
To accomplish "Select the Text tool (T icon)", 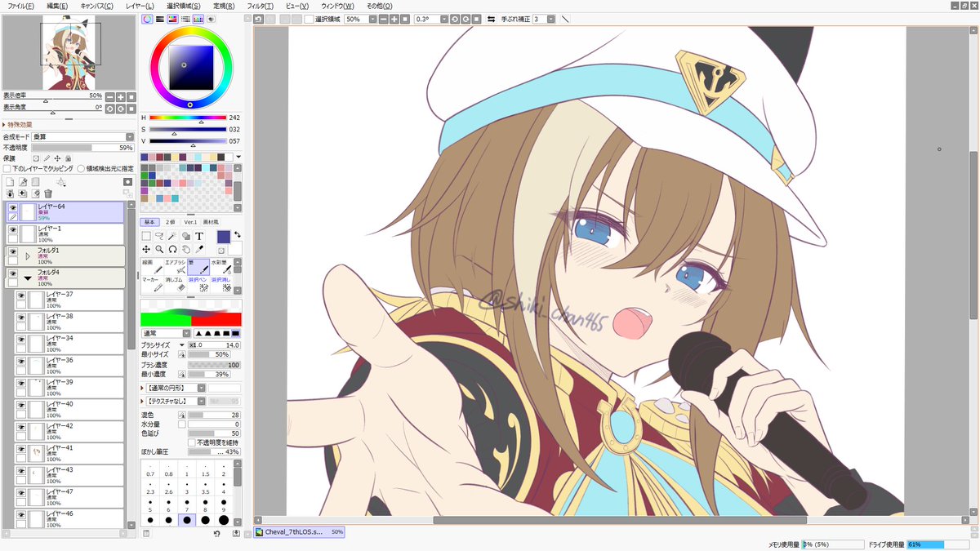I will [199, 236].
